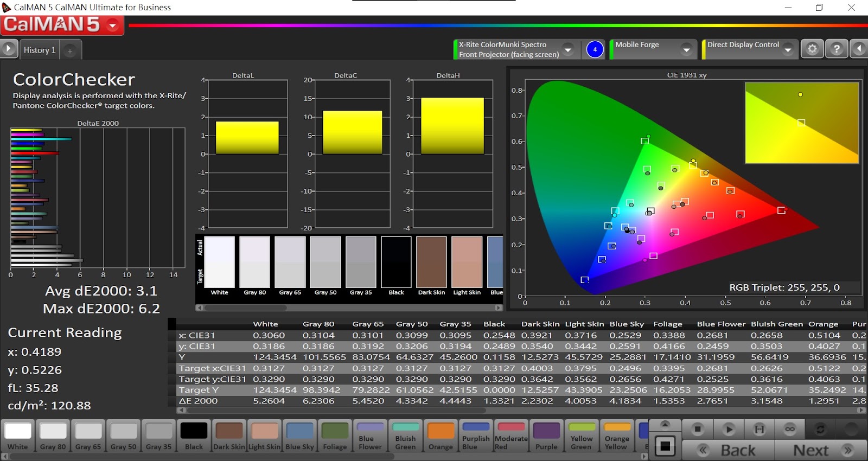Add a new history tab with plus
The height and width of the screenshot is (461, 868).
click(70, 50)
